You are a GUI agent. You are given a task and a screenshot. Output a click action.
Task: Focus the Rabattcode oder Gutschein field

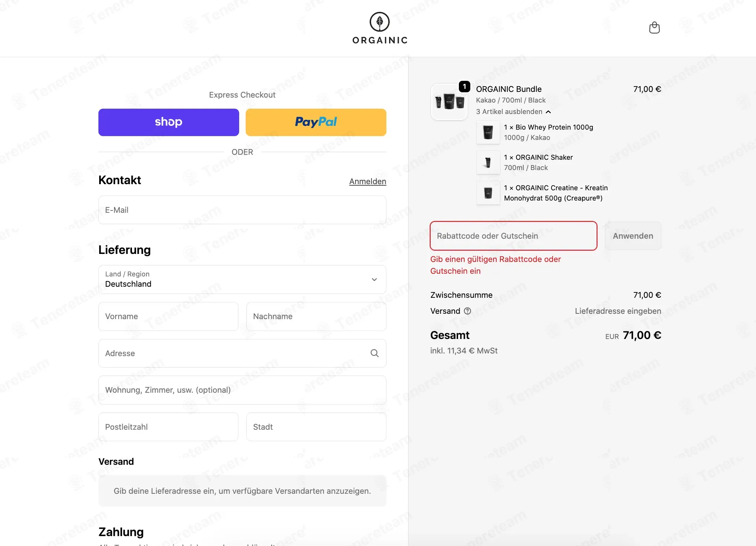513,236
